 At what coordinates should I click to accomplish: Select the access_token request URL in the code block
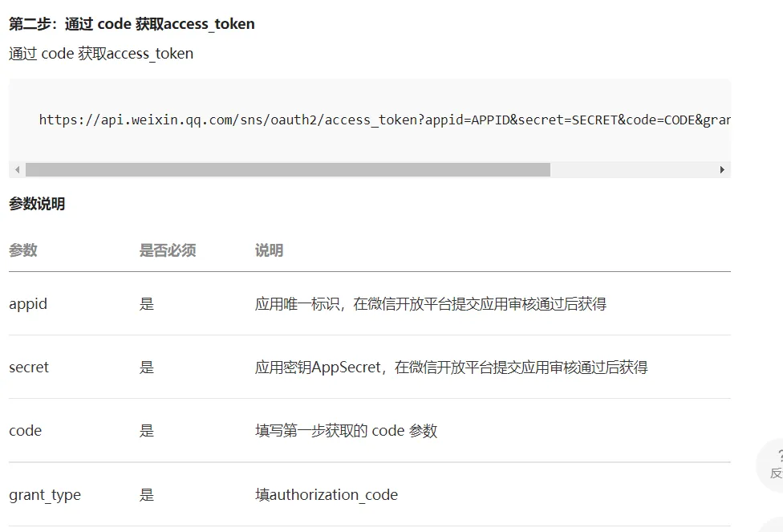click(x=385, y=120)
